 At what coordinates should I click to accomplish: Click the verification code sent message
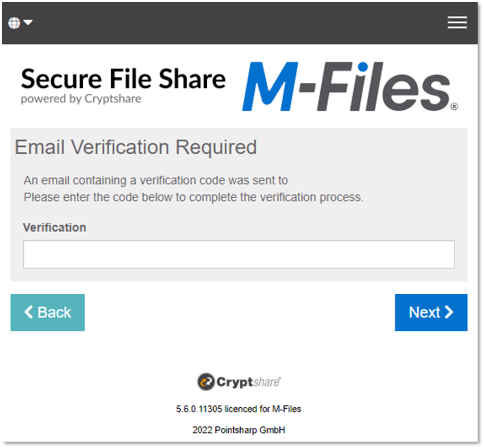point(156,180)
